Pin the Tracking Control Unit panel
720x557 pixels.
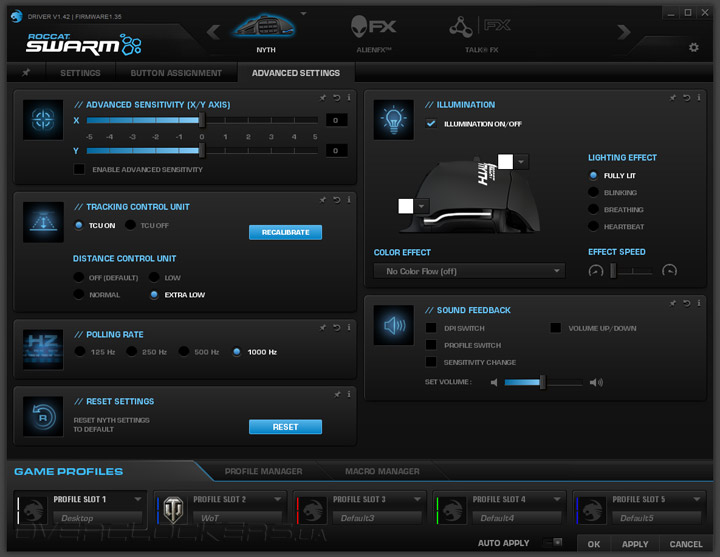[323, 199]
